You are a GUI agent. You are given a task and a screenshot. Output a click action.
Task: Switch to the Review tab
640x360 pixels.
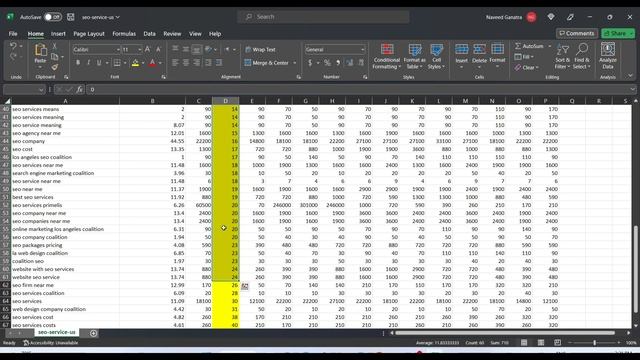click(x=172, y=34)
